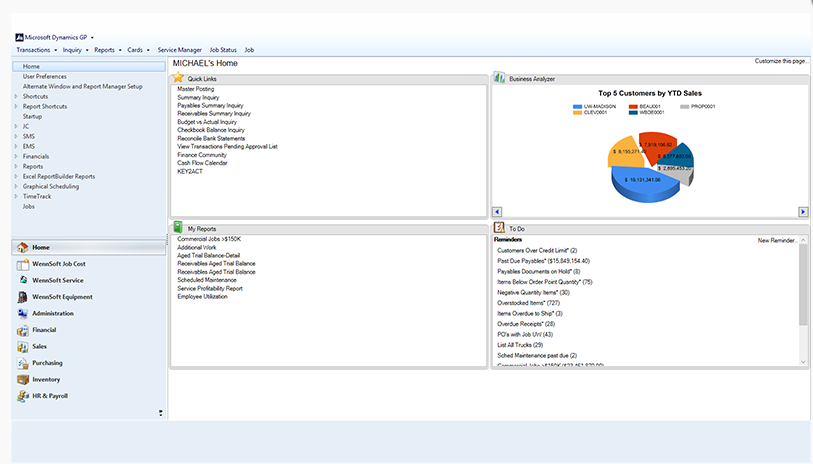Viewport: 813px width, 464px height.
Task: Click Customize this page link
Action: pos(781,61)
